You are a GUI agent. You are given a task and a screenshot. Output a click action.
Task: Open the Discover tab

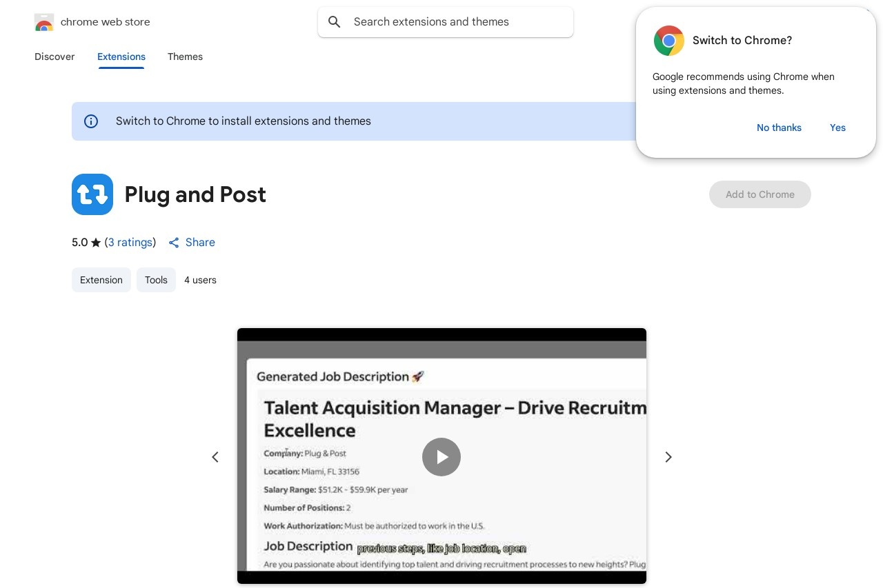point(54,57)
